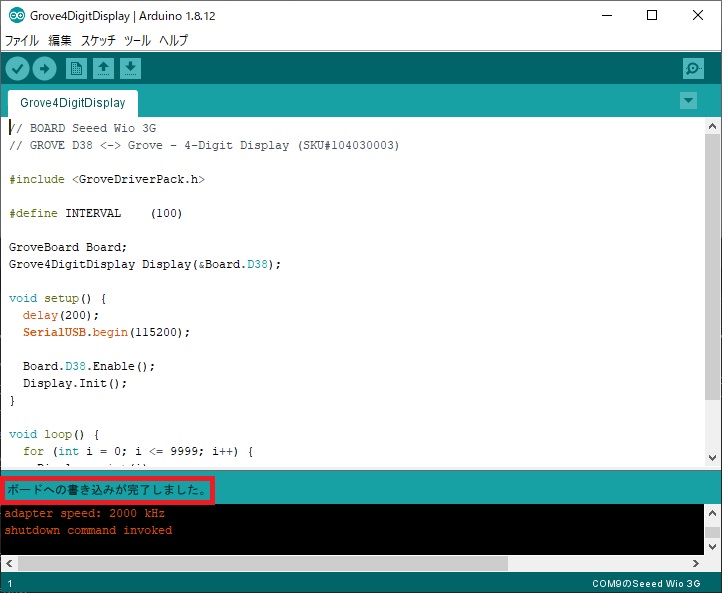Save sketch with the Save icon
The image size is (722, 593).
tap(130, 69)
